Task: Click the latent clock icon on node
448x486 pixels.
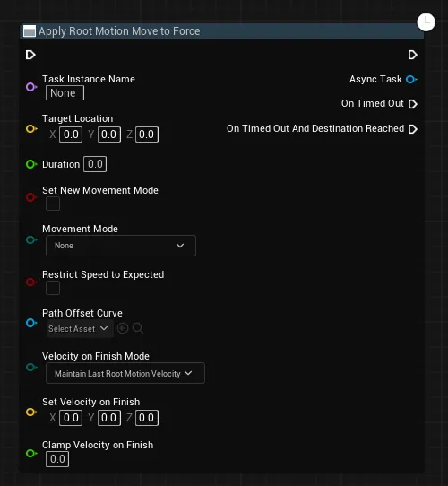Action: (426, 22)
